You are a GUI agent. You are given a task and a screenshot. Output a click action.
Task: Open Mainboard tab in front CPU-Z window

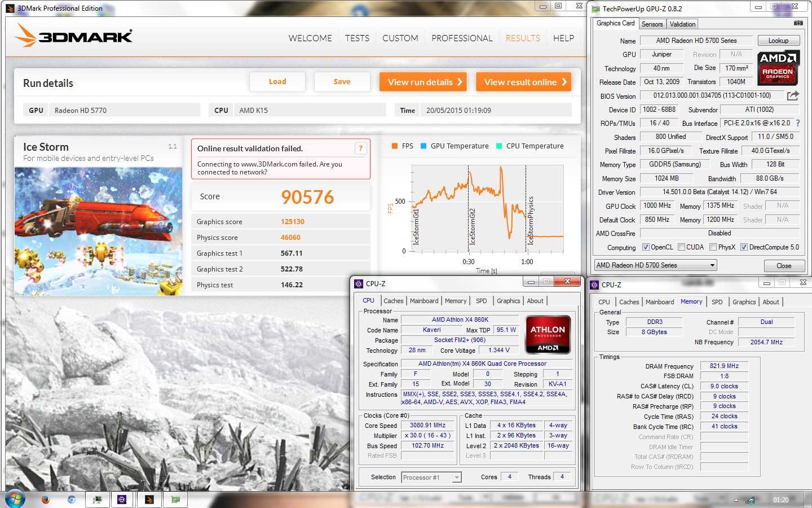(424, 301)
